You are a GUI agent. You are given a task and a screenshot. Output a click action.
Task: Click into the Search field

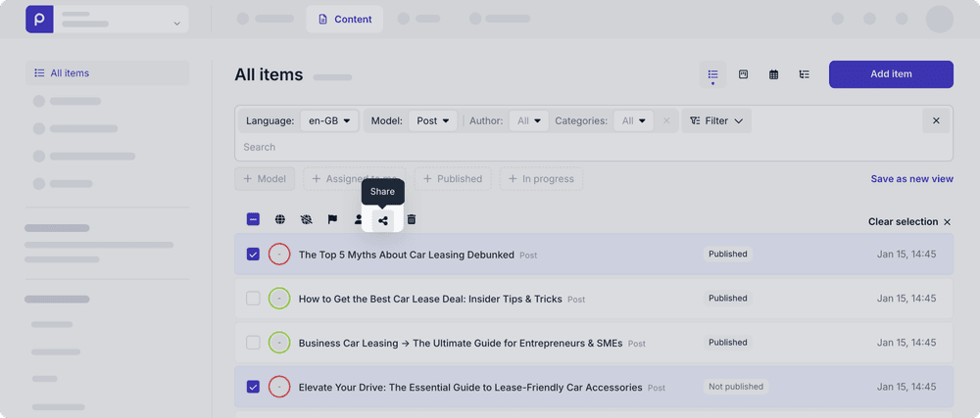point(588,147)
